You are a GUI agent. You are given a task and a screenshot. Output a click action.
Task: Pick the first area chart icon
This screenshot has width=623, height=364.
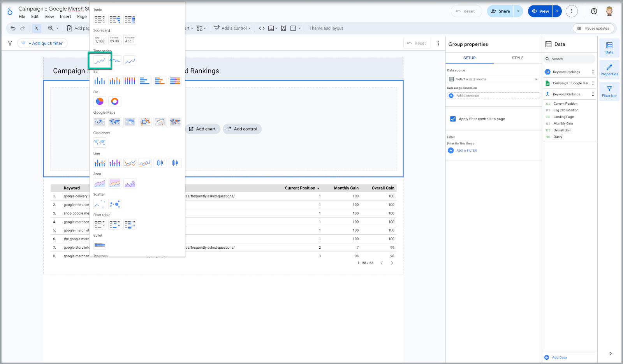[100, 183]
